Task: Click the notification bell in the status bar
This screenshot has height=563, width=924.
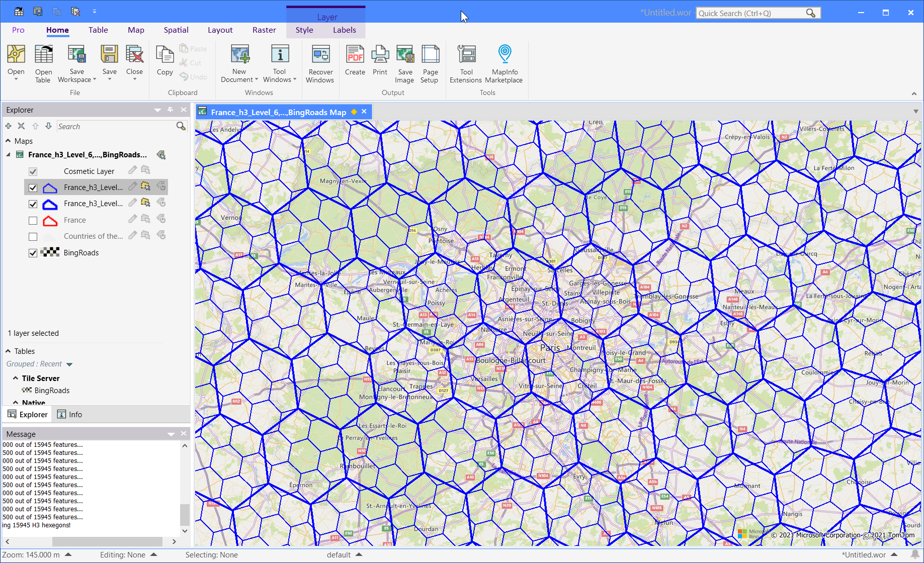Action: coord(915,554)
